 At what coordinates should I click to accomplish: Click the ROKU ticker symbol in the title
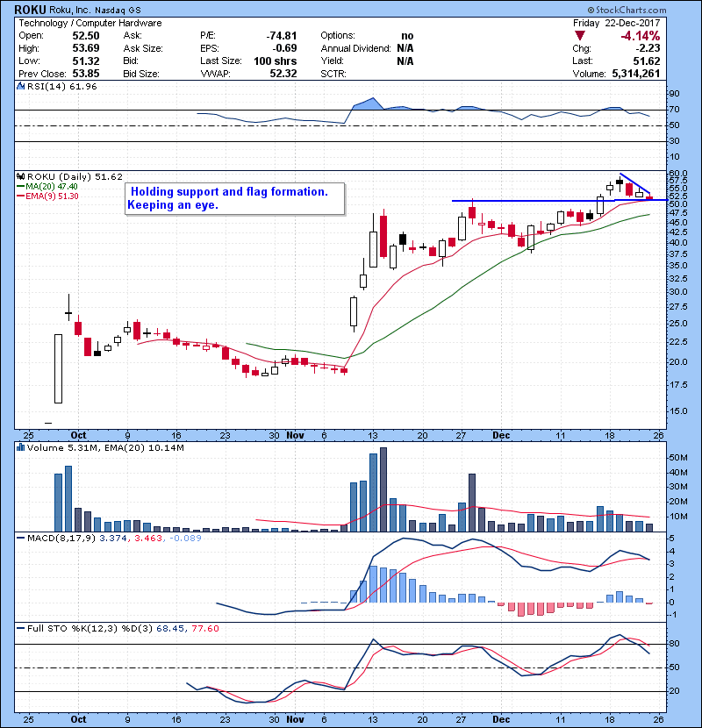[x=30, y=10]
